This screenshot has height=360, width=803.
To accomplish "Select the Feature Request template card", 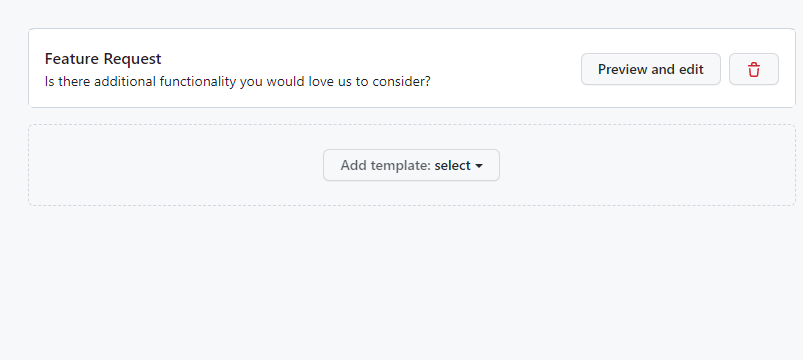I will pos(412,68).
